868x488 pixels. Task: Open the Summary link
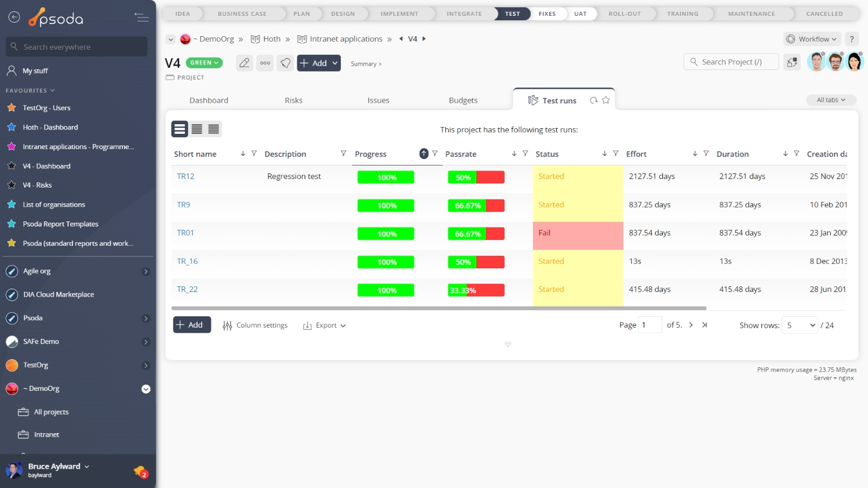tap(366, 64)
